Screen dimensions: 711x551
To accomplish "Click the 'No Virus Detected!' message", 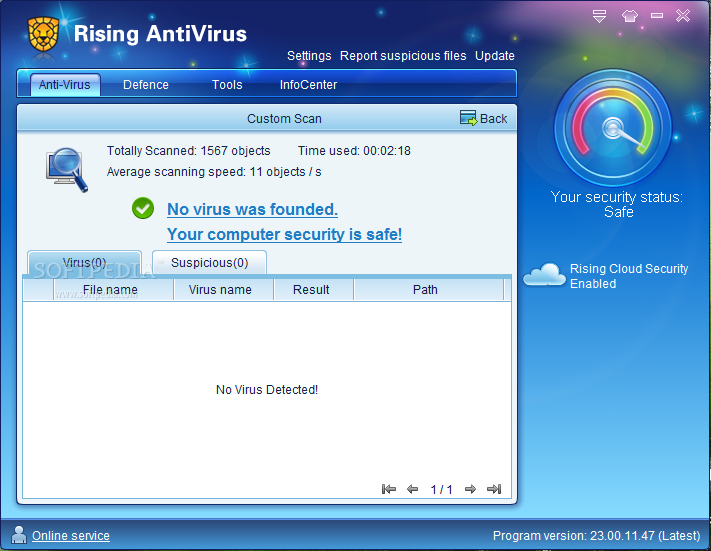I will point(267,390).
